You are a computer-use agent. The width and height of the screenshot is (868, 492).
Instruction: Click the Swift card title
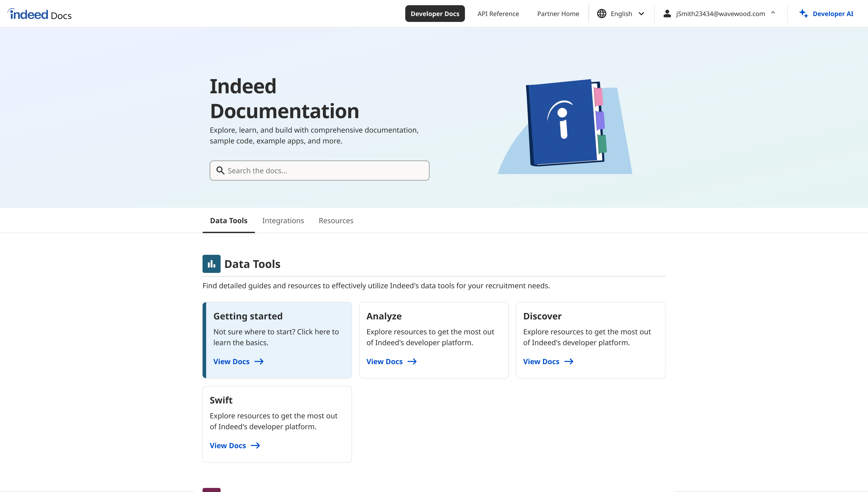tap(221, 401)
